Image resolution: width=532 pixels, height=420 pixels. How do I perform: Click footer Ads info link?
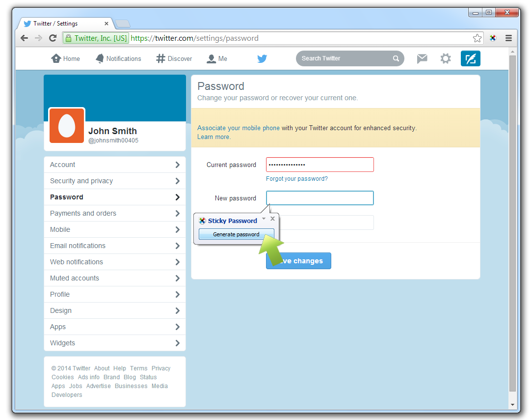coord(89,377)
